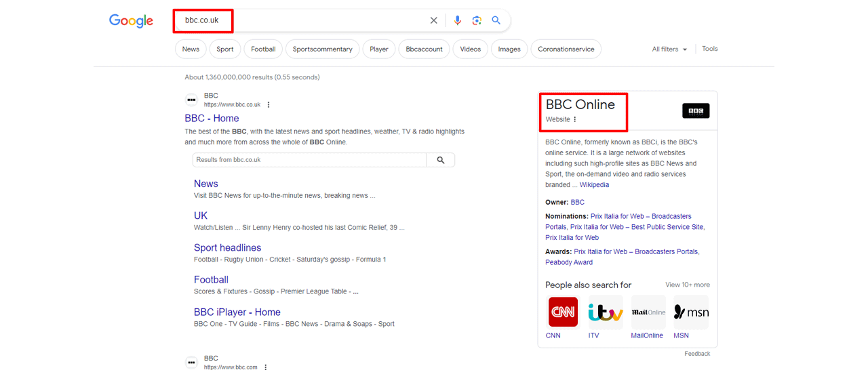Click View 10+ more
This screenshot has height=370, width=868.
click(x=688, y=285)
